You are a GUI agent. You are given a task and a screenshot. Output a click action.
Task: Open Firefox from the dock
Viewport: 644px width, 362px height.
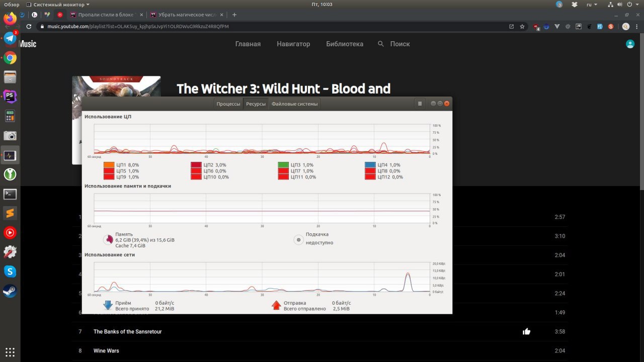[x=10, y=19]
